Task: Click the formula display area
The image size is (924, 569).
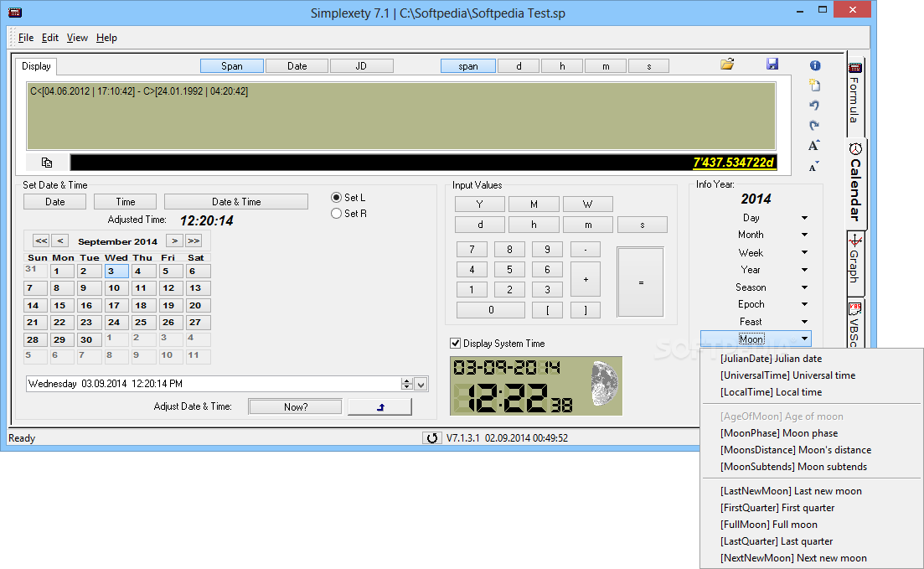Action: pos(400,116)
